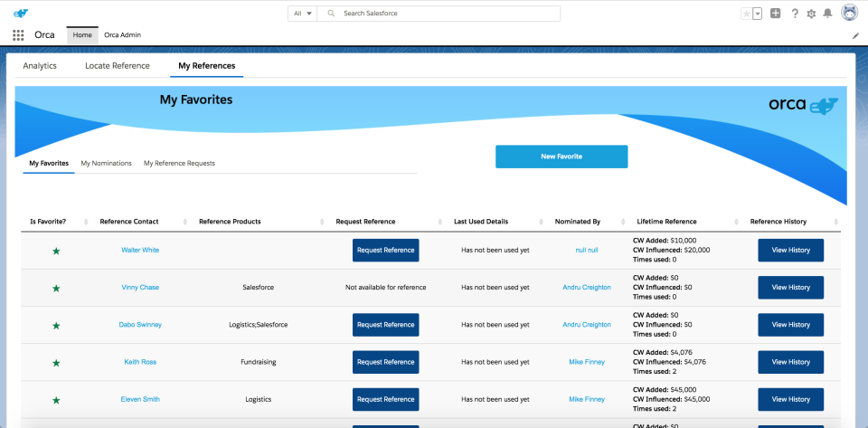Image resolution: width=868 pixels, height=428 pixels.
Task: Open the My Nominations sub-tab
Action: (107, 164)
